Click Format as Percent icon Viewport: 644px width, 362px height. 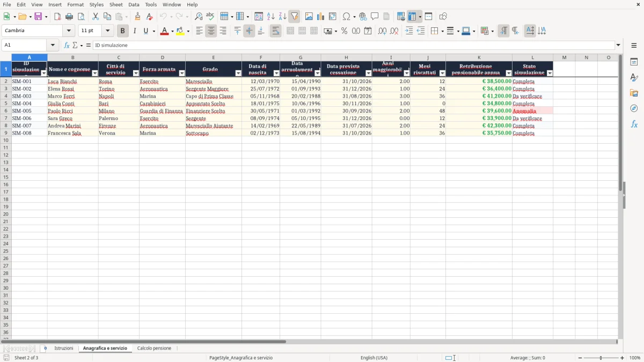click(x=344, y=31)
